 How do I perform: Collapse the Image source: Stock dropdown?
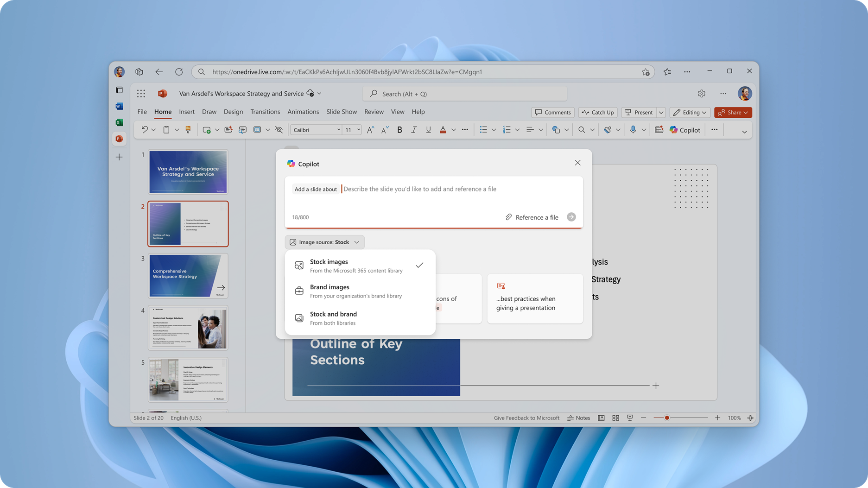tap(324, 242)
